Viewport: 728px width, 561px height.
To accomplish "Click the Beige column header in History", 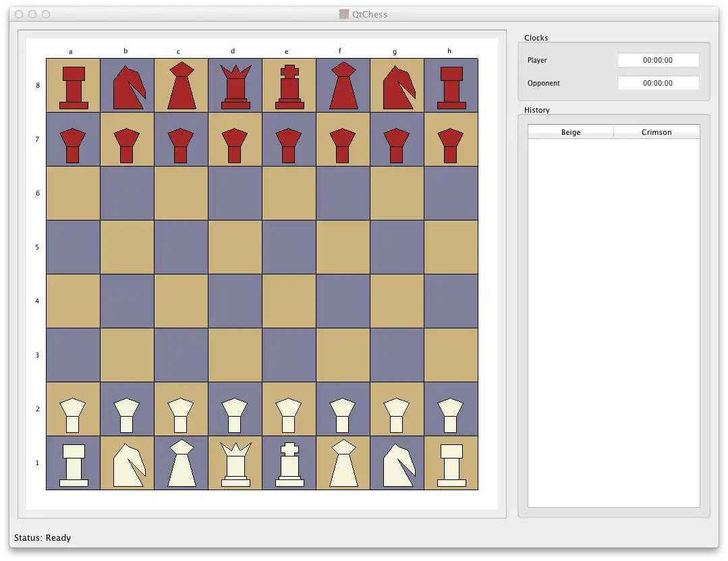I will tap(571, 132).
